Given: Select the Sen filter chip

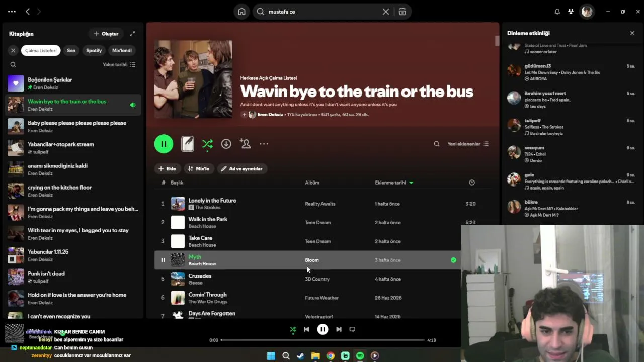Looking at the screenshot, I should 71,50.
